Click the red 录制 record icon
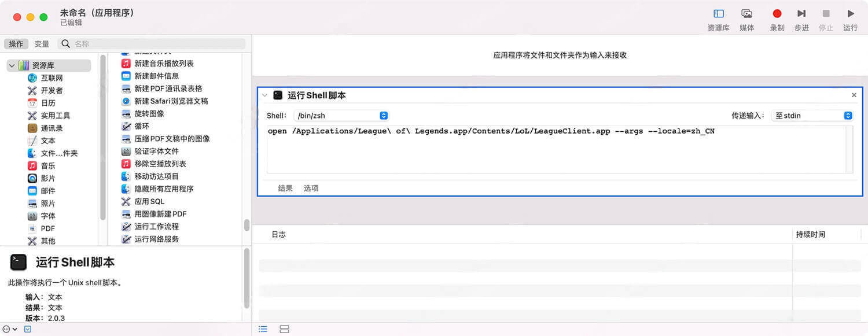This screenshot has width=868, height=336. pos(777,14)
